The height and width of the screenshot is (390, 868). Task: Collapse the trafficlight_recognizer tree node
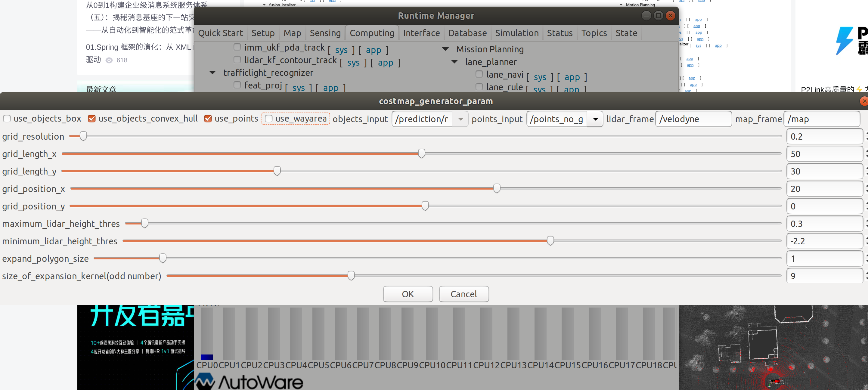coord(212,73)
